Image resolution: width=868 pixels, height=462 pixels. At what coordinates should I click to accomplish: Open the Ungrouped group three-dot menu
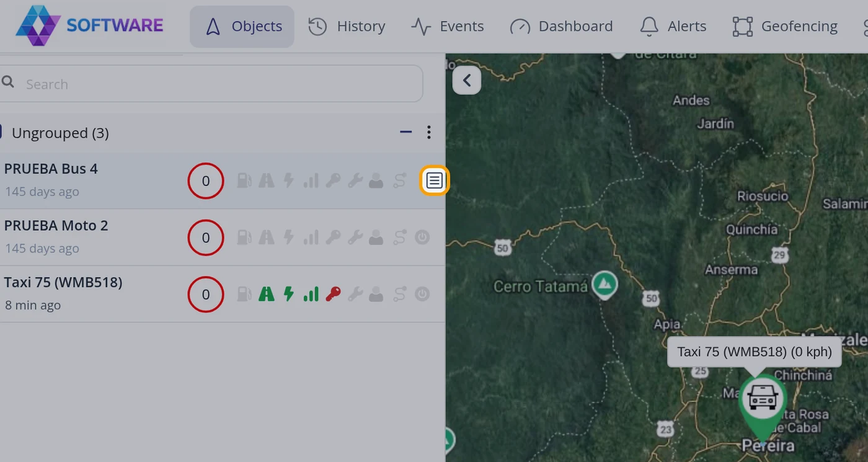pyautogui.click(x=428, y=132)
